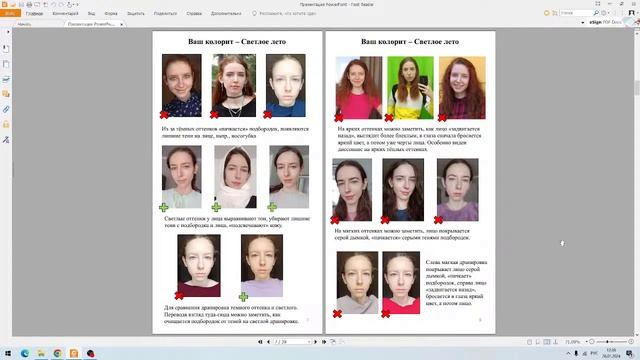640x360 pixels.
Task: Open the signature pen panel in sidebar
Action: pos(6,140)
